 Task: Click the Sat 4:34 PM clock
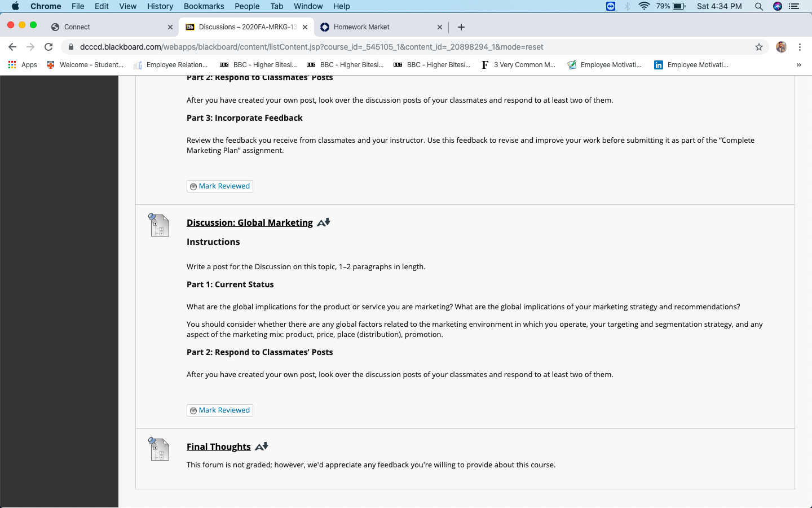720,6
